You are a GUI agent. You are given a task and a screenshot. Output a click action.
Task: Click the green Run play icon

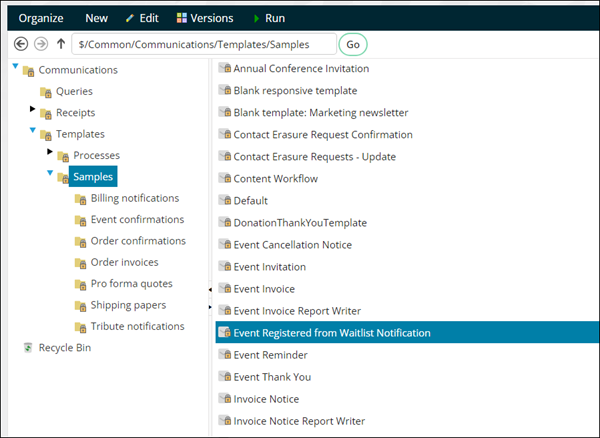[x=256, y=18]
